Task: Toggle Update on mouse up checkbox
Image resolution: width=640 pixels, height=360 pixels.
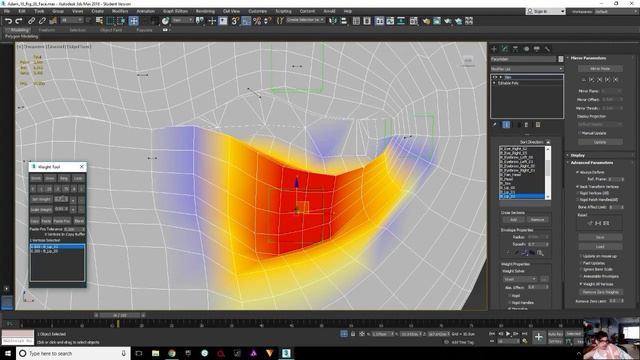Action: tap(581, 256)
